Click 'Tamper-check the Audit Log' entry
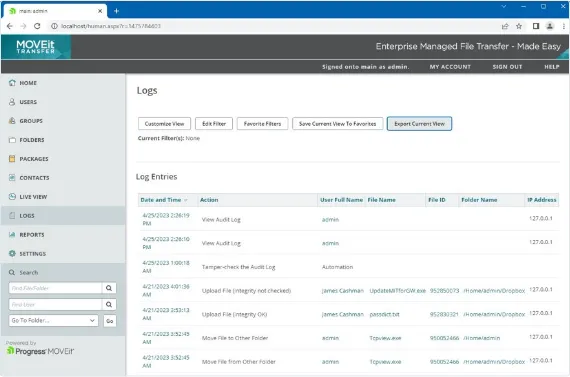Image resolution: width=570 pixels, height=377 pixels. [x=238, y=267]
